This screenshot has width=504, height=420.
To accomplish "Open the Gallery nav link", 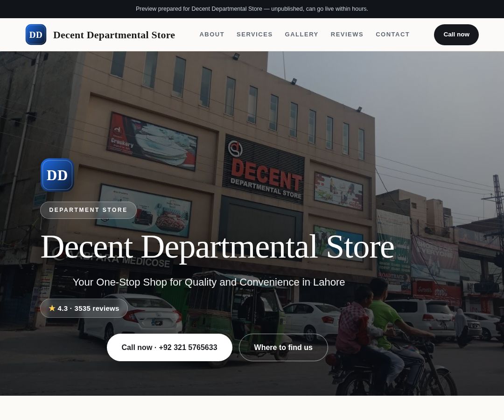I will 301,35.
